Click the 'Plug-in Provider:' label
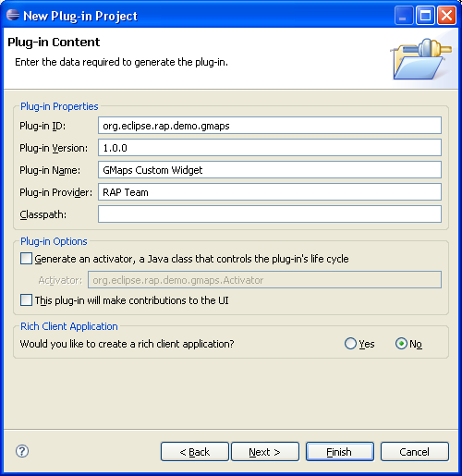The width and height of the screenshot is (462, 476). 55,192
